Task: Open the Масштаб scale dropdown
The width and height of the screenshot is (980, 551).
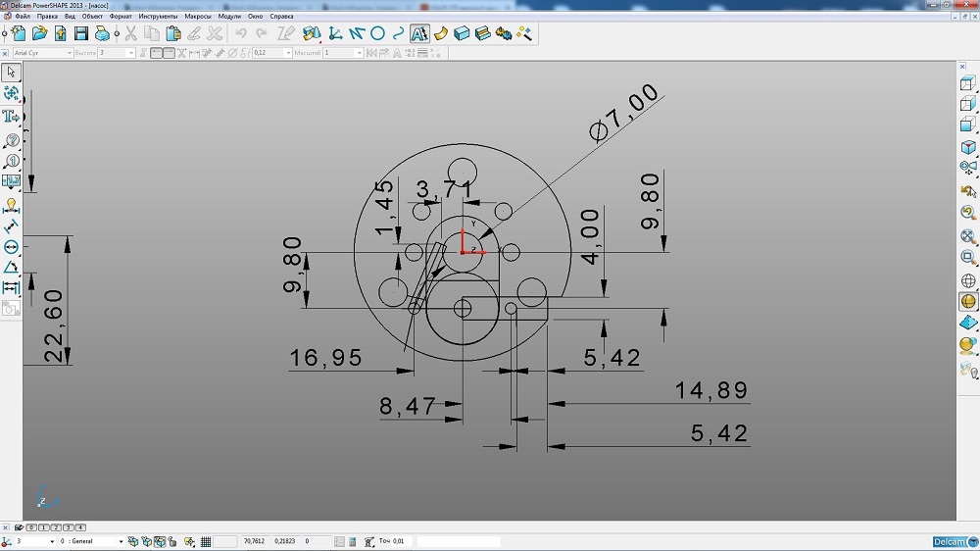Action: coord(359,53)
